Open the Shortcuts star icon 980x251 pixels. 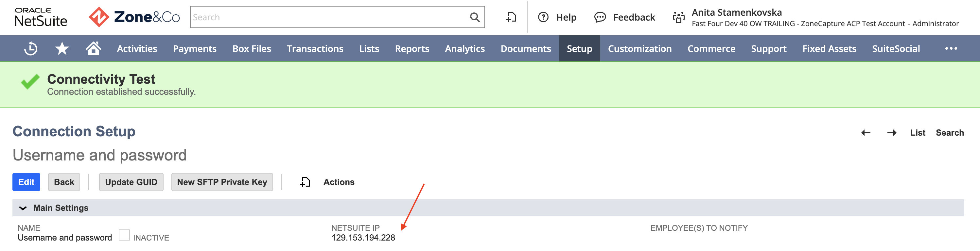(x=62, y=49)
